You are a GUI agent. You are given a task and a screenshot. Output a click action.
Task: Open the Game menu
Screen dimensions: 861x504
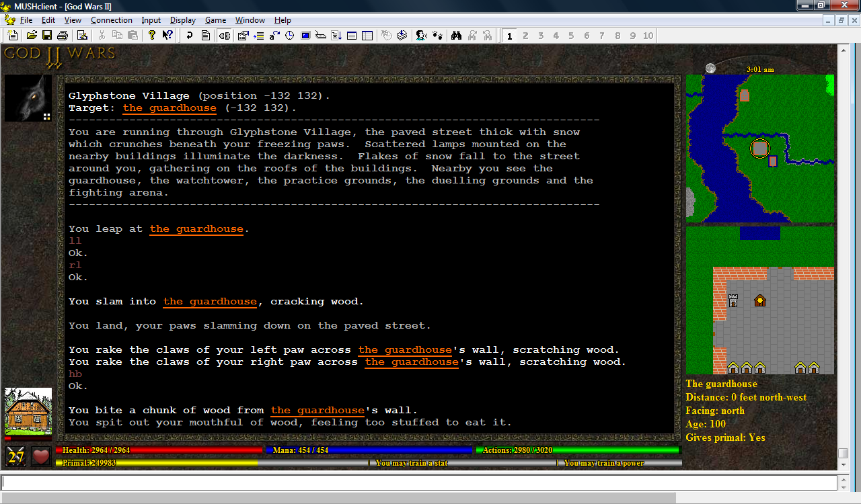[x=215, y=20]
